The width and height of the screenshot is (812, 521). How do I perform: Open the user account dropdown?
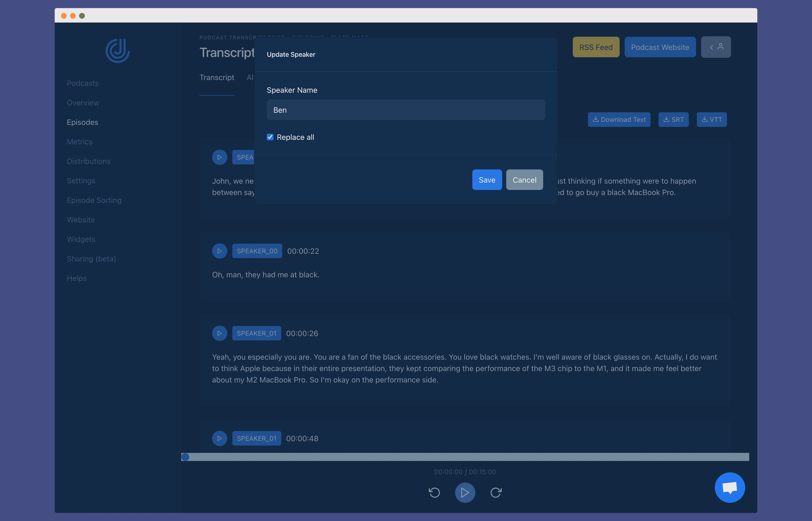716,47
